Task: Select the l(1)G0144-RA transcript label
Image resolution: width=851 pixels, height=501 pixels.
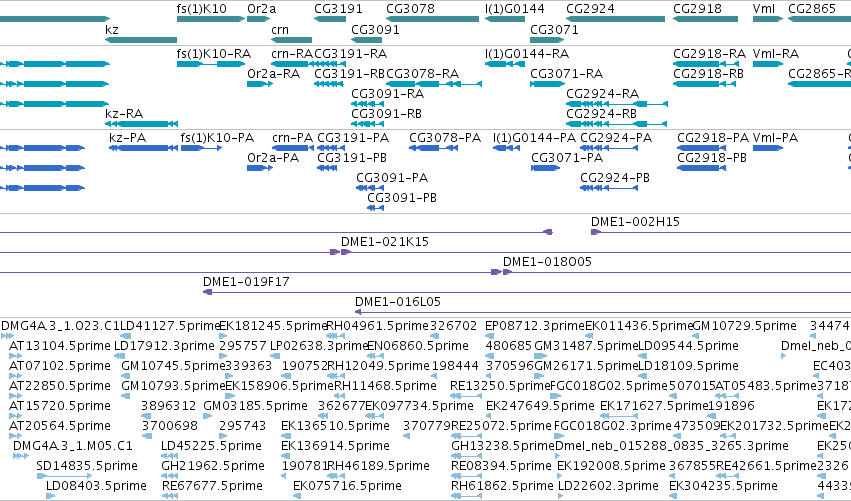Action: coord(527,54)
